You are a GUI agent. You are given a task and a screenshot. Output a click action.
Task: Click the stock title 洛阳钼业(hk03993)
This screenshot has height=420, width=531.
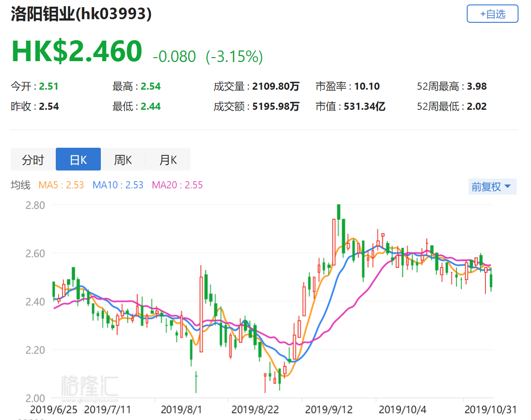(x=81, y=14)
